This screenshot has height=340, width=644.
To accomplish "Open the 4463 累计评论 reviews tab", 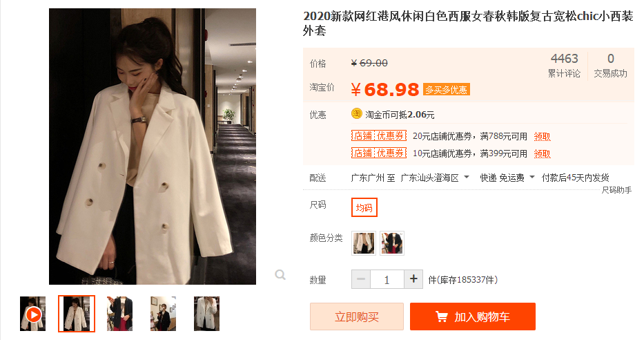I will (565, 65).
